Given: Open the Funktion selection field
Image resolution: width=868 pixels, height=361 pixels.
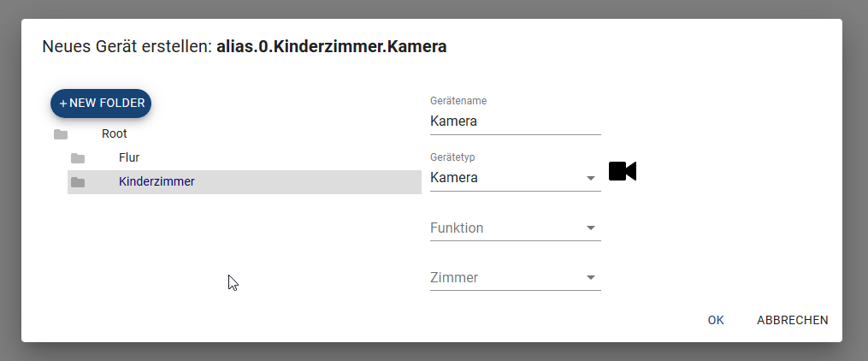Looking at the screenshot, I should click(x=516, y=228).
